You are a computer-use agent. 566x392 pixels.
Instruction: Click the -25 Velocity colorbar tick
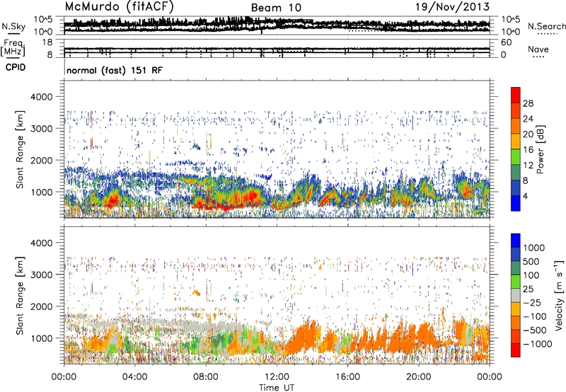[533, 302]
